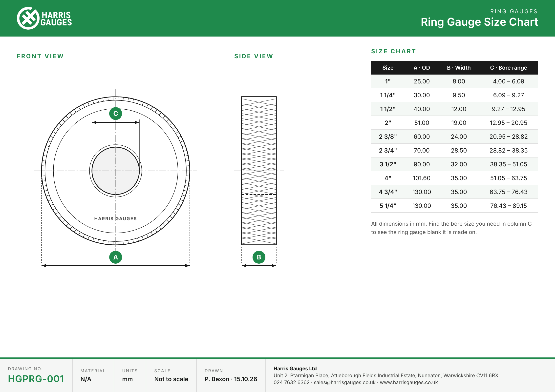Image resolution: width=555 pixels, height=392 pixels.
Task: Click the 2" size cell
Action: tap(388, 123)
